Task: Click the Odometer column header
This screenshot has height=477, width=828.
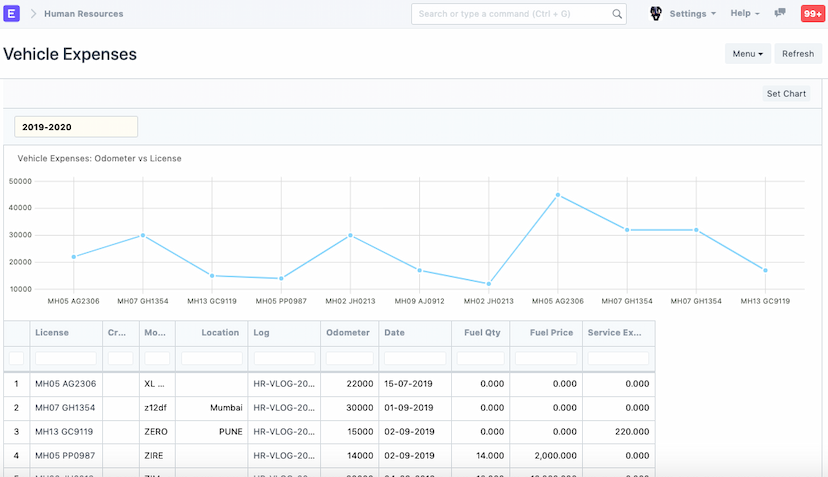Action: point(348,333)
